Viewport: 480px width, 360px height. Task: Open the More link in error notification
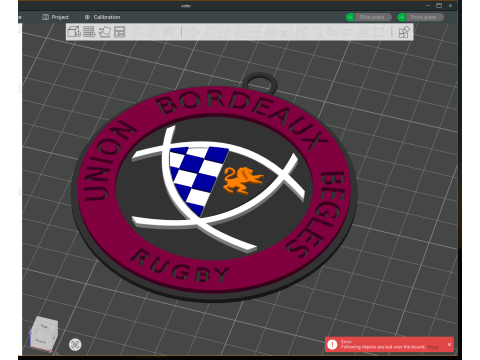pos(433,347)
